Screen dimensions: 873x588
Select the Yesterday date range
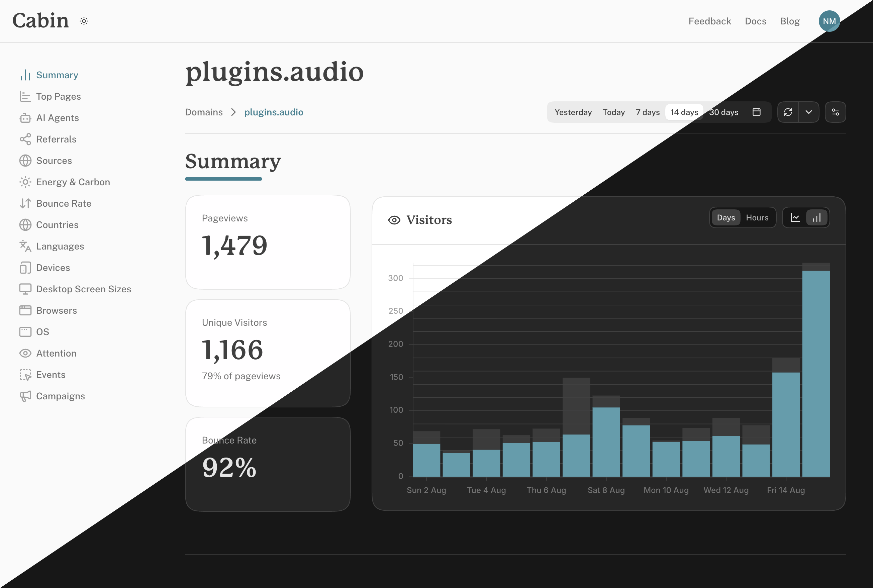point(573,112)
